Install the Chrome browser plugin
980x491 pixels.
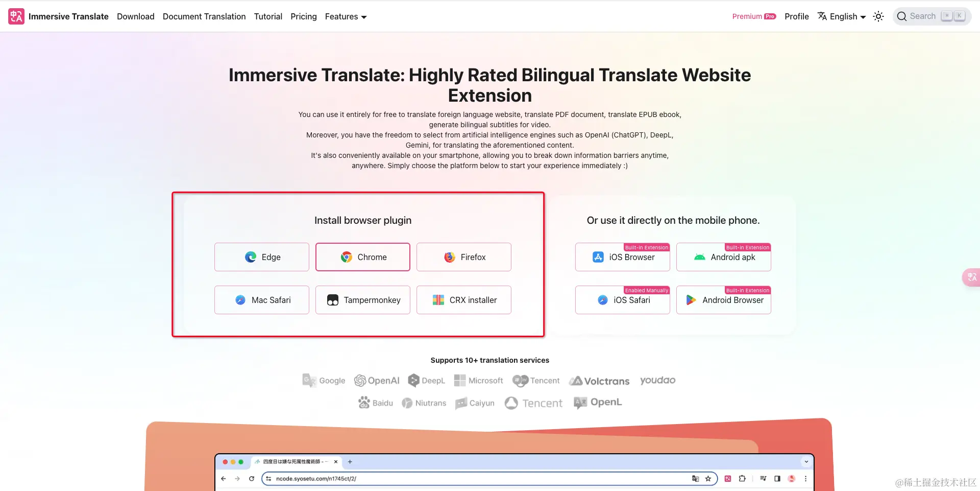[x=363, y=257]
